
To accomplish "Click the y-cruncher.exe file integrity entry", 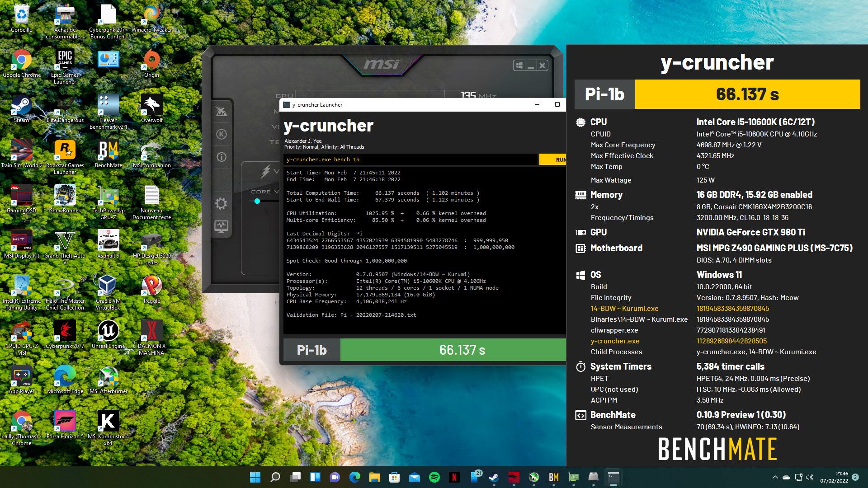I will tap(615, 341).
